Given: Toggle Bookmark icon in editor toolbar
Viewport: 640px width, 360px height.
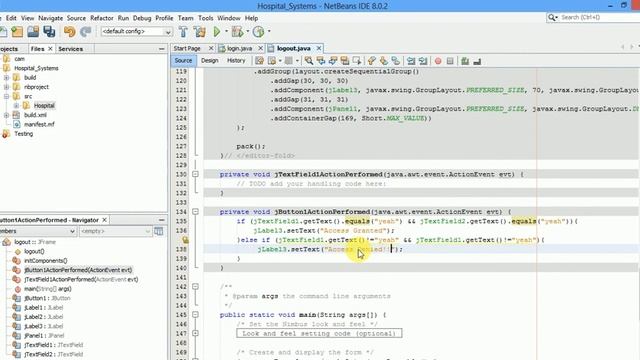Looking at the screenshot, I should point(396,61).
